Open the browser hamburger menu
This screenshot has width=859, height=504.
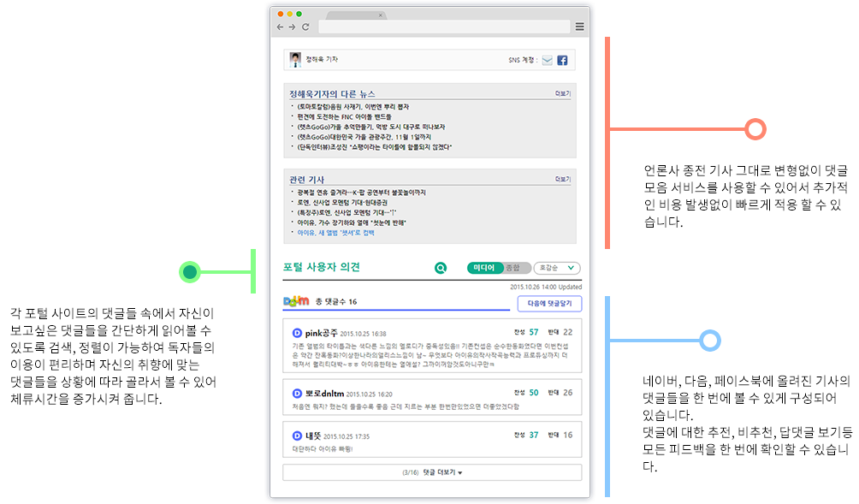pyautogui.click(x=579, y=27)
